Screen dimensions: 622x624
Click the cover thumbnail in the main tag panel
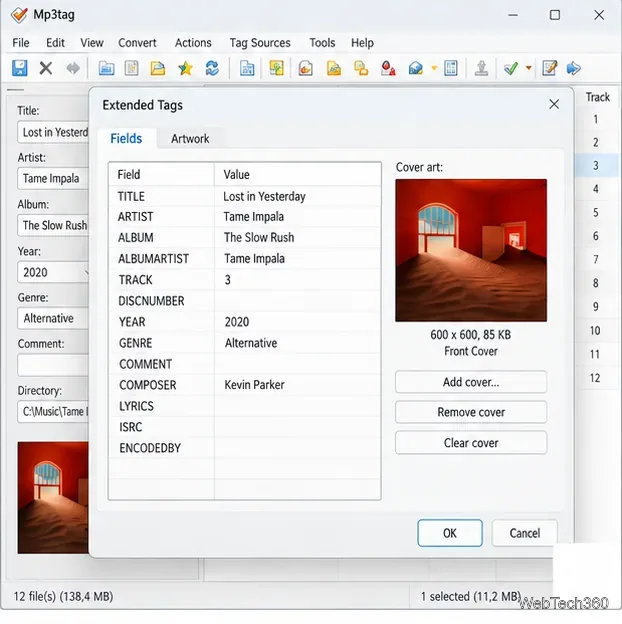click(53, 497)
